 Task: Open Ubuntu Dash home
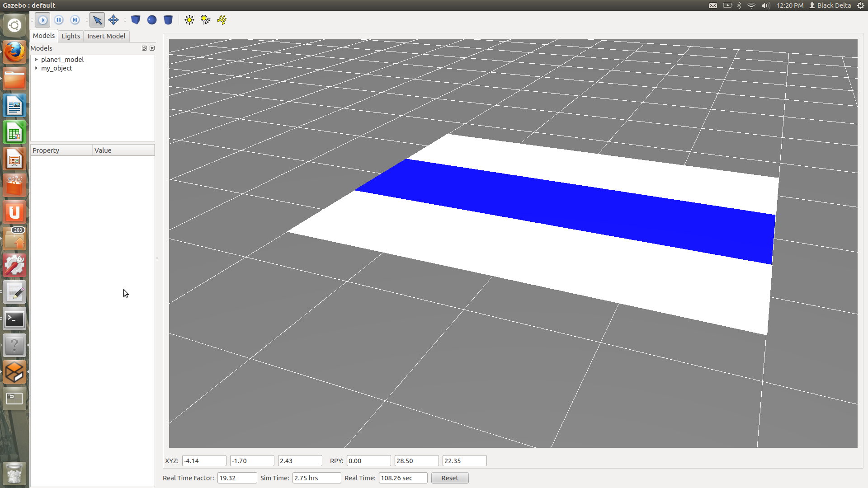14,25
